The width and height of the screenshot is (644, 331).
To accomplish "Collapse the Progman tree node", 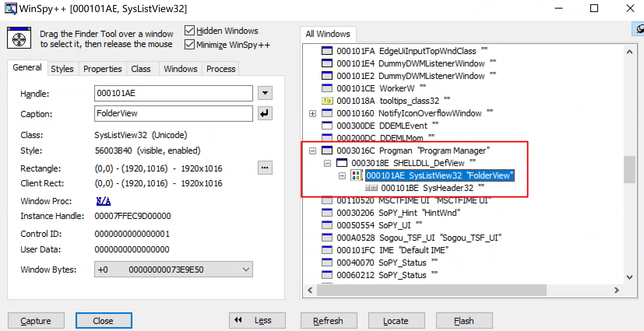I will 313,151.
